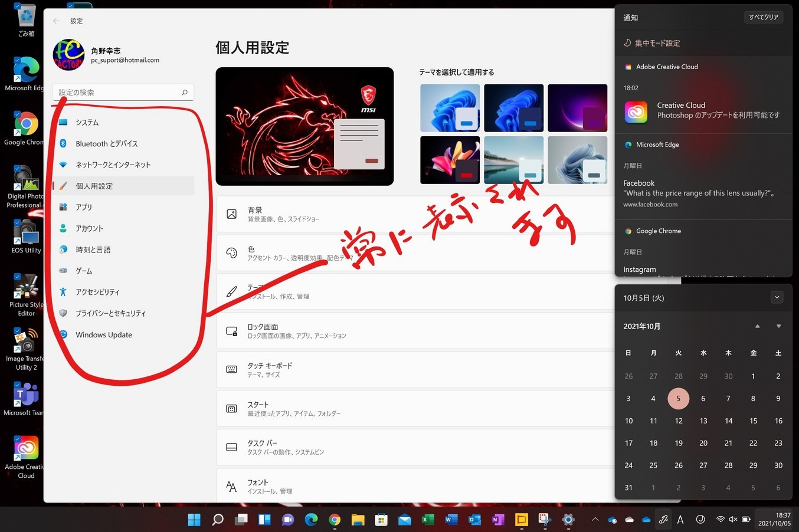This screenshot has height=532, width=799.
Task: Open Task View from the taskbar
Action: coord(241,520)
